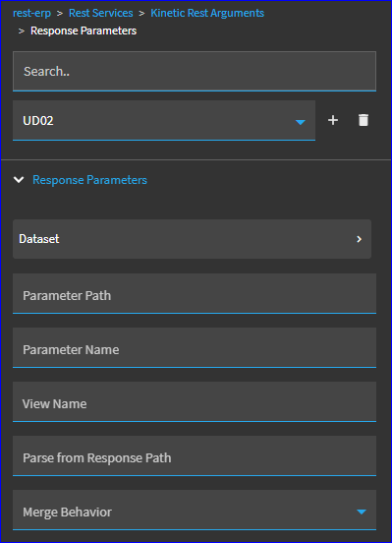Image resolution: width=392 pixels, height=543 pixels.
Task: Click the Response Parameters section heading
Action: (x=89, y=180)
